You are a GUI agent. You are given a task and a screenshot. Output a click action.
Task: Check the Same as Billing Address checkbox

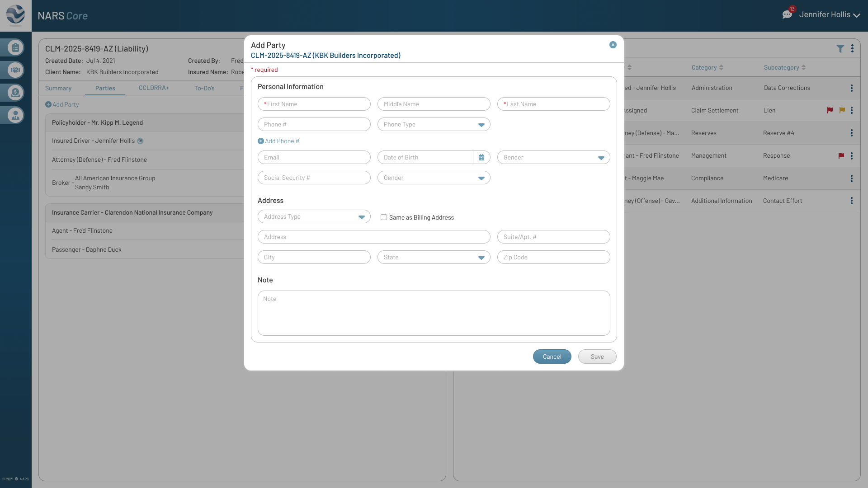(384, 217)
